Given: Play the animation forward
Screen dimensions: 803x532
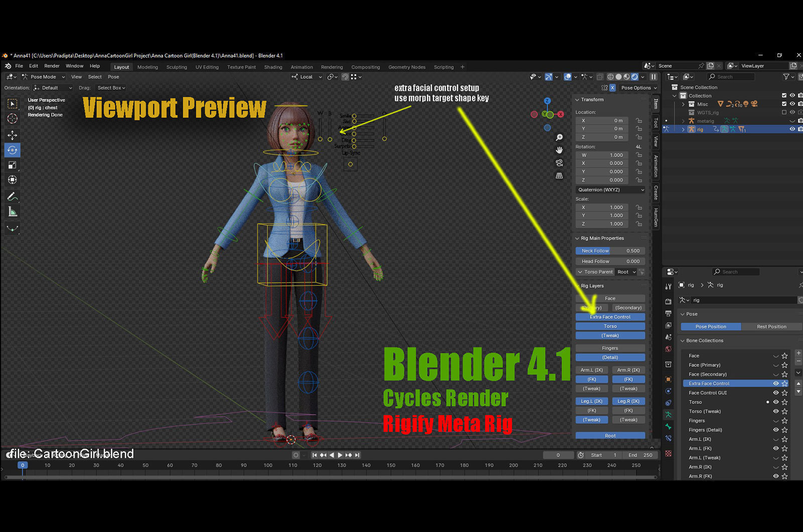Looking at the screenshot, I should coord(340,455).
